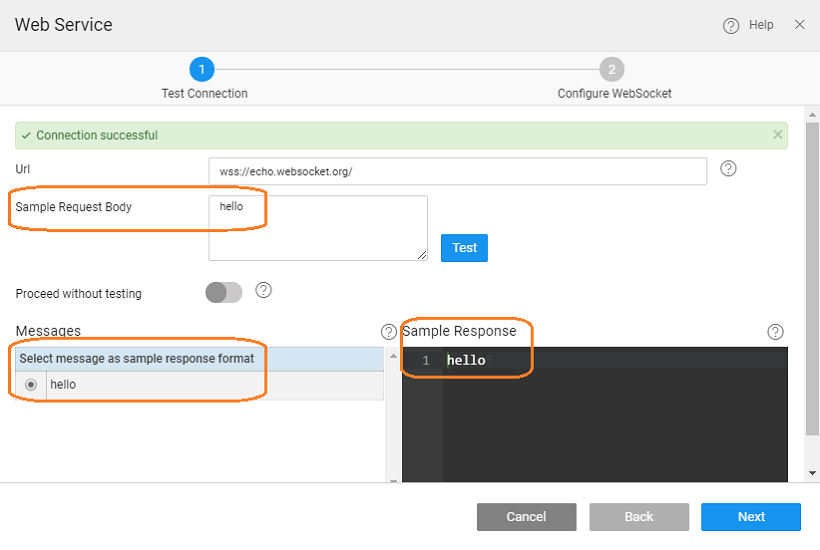Screen dimensions: 820x550
Task: Go to step 1 Test Connection
Action: (202, 69)
